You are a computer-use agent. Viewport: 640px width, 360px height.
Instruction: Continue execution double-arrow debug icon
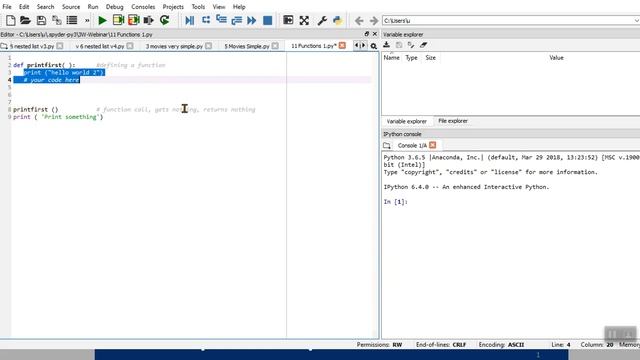(252, 20)
